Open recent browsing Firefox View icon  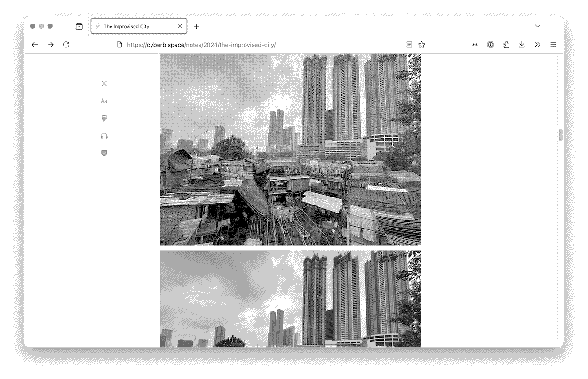point(79,26)
